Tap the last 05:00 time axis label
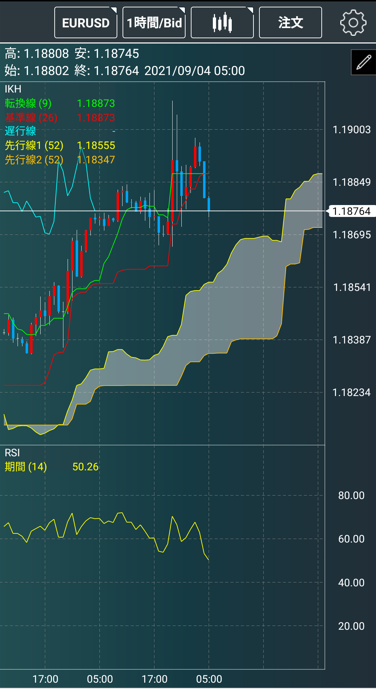Image resolution: width=376 pixels, height=689 pixels. click(x=208, y=678)
